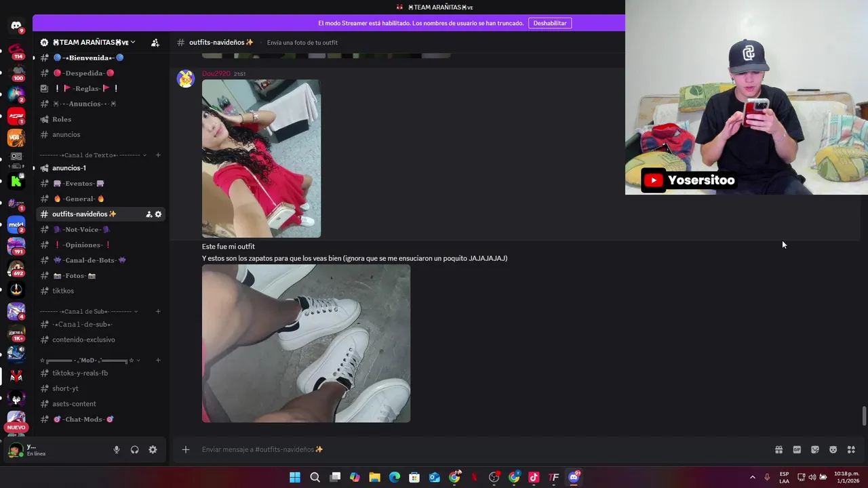Open the green K server icon
Screen dimensions: 868x488
pos(16,181)
